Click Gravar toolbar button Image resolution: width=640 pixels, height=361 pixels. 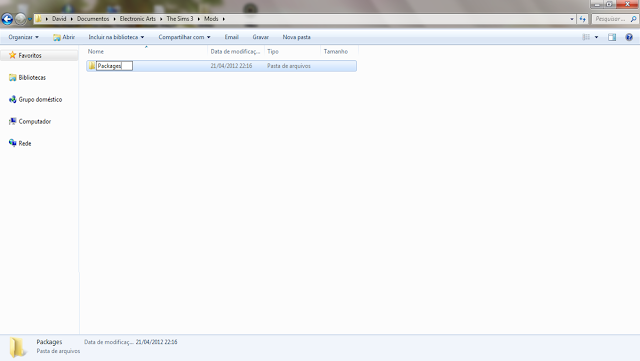point(260,37)
